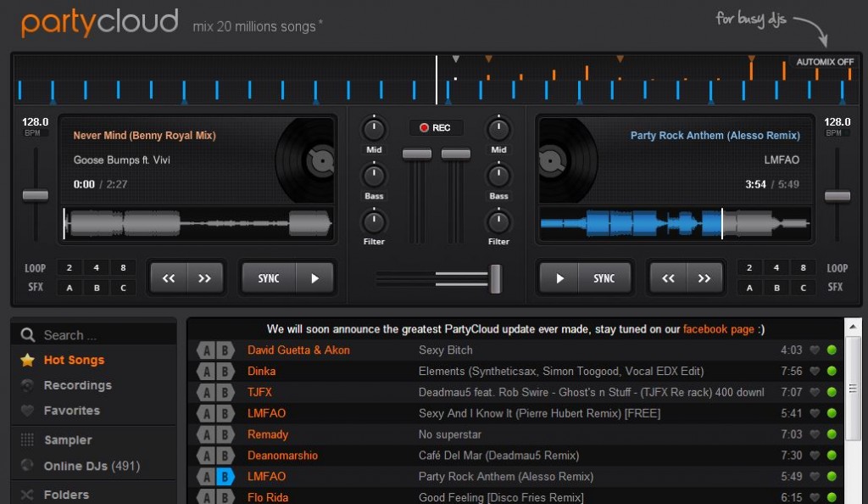Click the Filter knob on the left deck
The width and height of the screenshot is (868, 504).
pyautogui.click(x=373, y=222)
